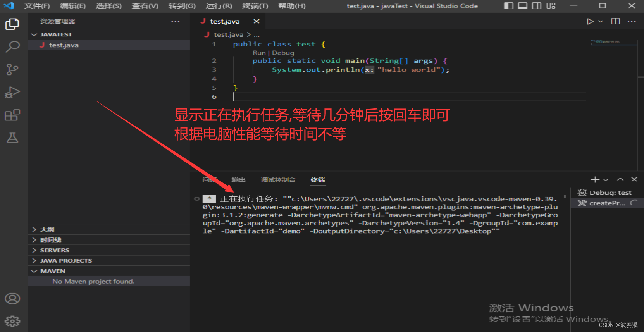Open the Extensions view

[x=12, y=115]
